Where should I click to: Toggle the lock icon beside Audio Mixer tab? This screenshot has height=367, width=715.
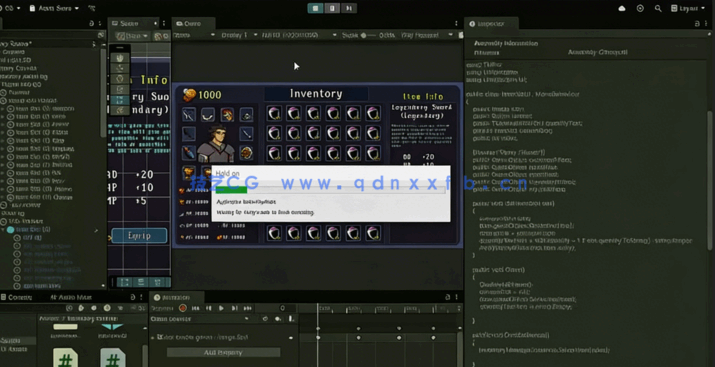(133, 297)
